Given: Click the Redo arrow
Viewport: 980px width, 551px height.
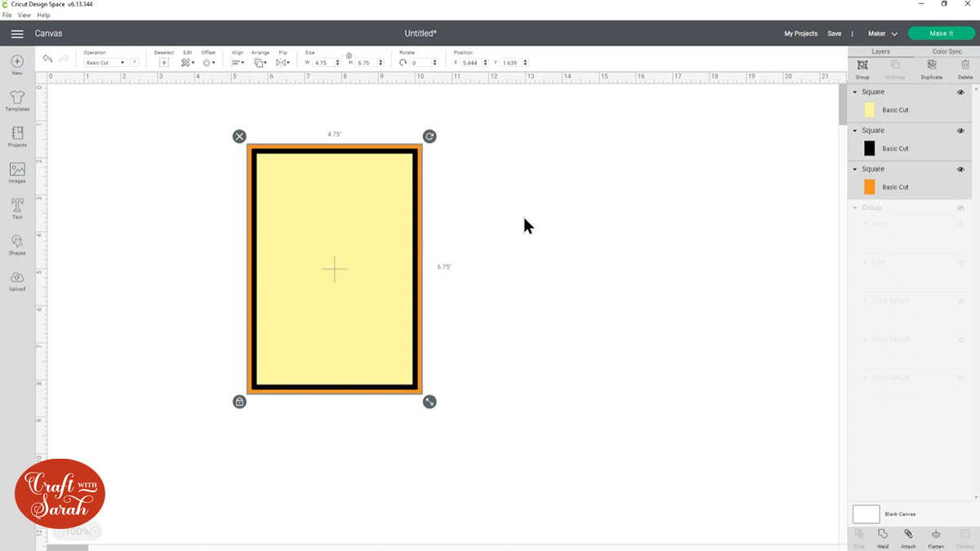Looking at the screenshot, I should [x=65, y=59].
